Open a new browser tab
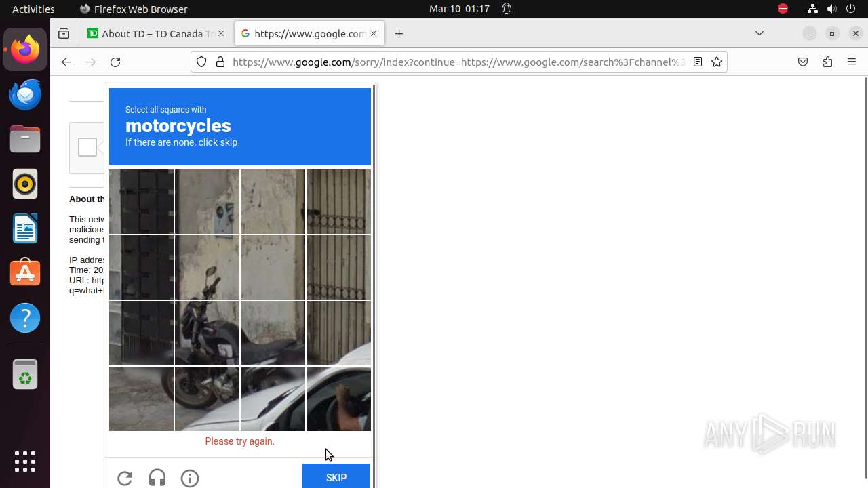This screenshot has height=488, width=868. tap(399, 33)
